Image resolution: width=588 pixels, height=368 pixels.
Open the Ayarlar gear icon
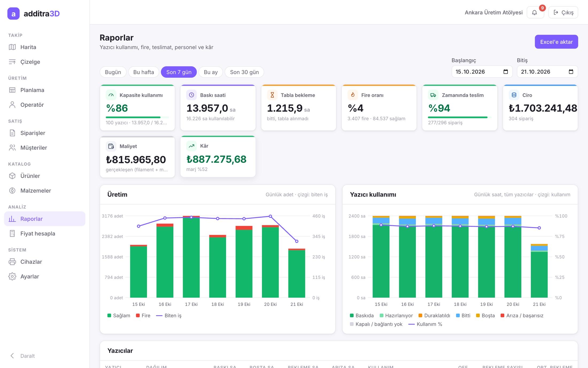pyautogui.click(x=12, y=276)
